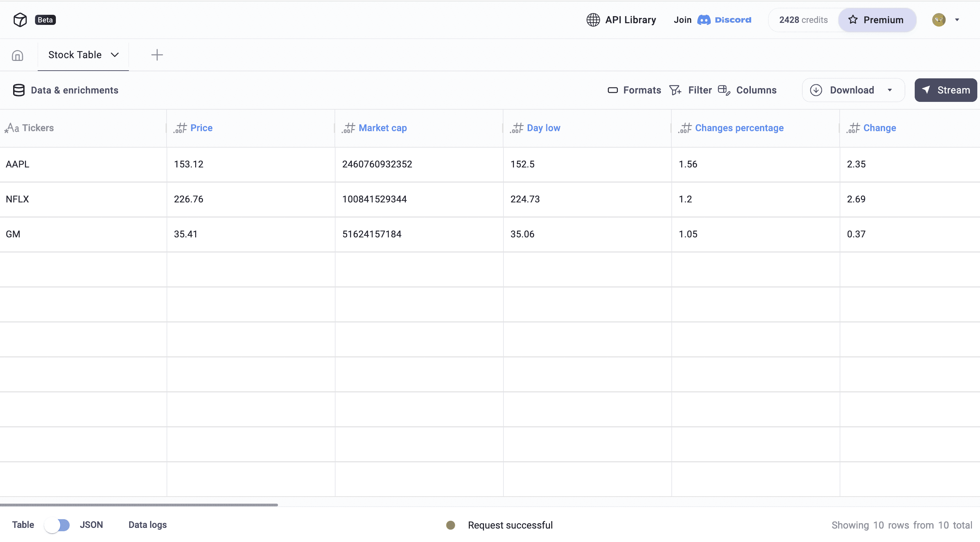
Task: Add a new table with the plus icon
Action: click(157, 55)
